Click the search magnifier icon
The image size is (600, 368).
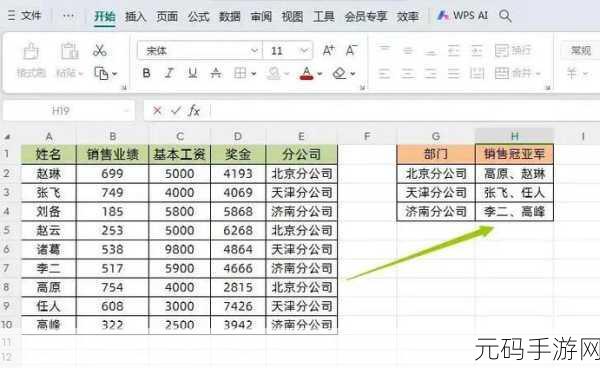[x=505, y=16]
